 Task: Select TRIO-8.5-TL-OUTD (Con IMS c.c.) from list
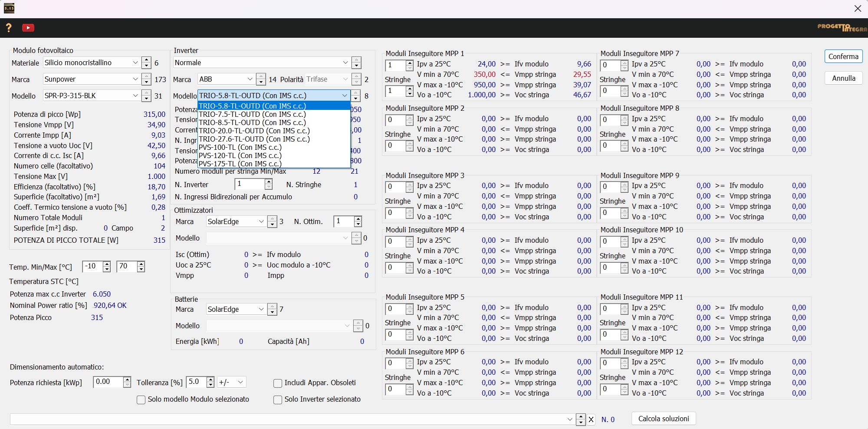[x=273, y=122]
